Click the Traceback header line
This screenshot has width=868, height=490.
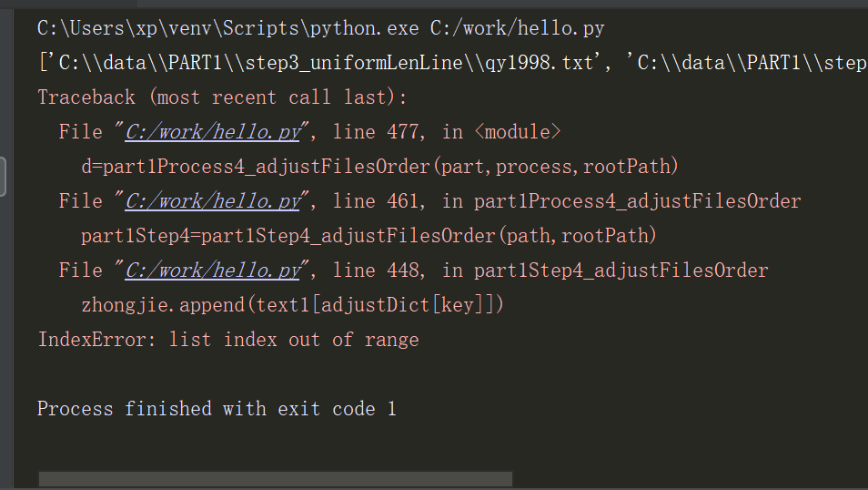[222, 97]
